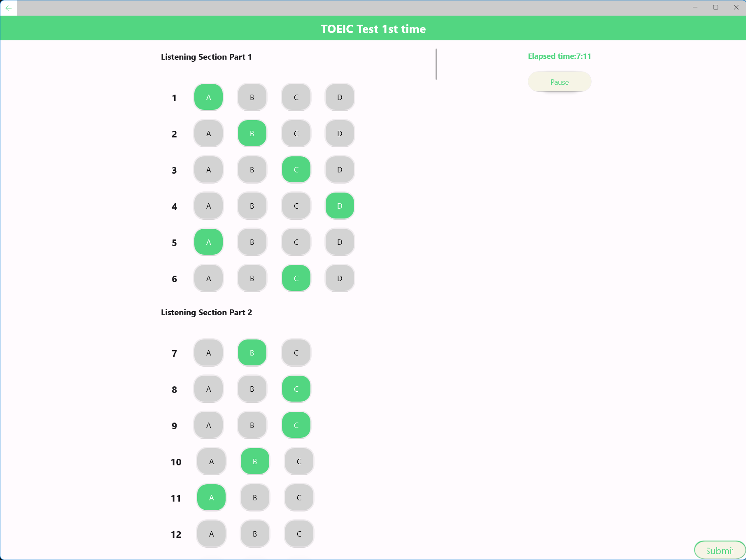Choose option D on question 3

click(x=340, y=170)
